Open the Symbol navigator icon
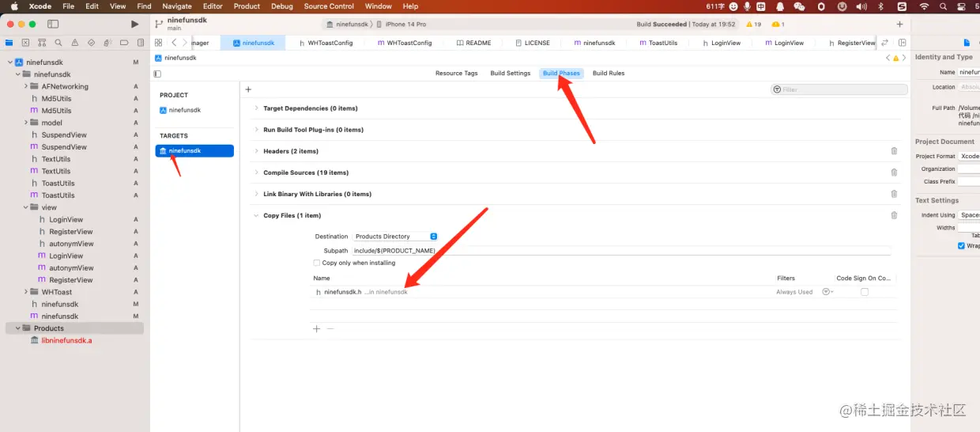 click(42, 43)
